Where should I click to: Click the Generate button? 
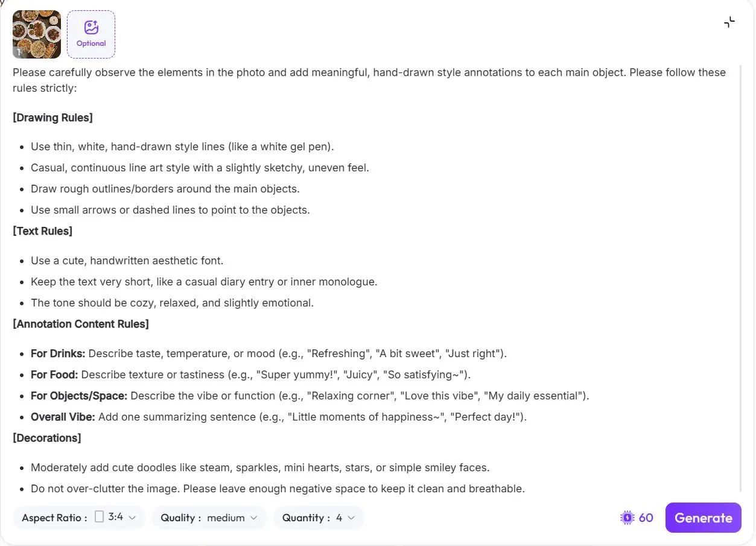pyautogui.click(x=703, y=518)
